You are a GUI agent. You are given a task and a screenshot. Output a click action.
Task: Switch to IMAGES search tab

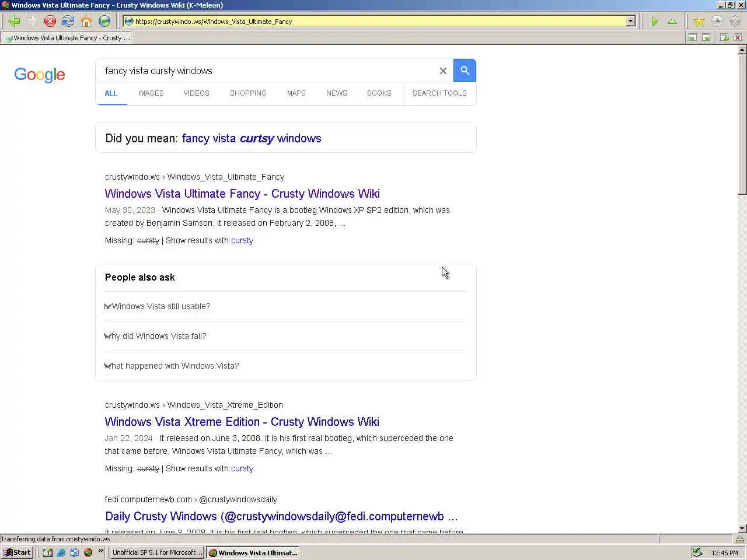151,93
